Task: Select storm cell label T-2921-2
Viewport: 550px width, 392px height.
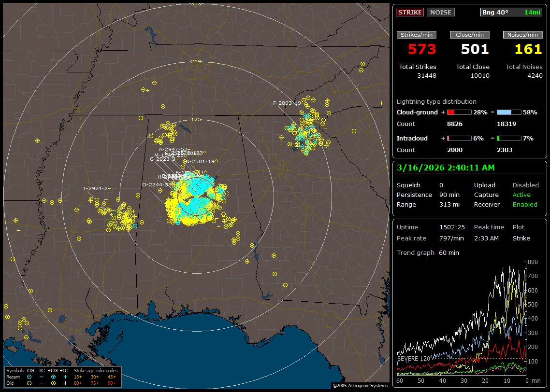Action: (x=95, y=188)
